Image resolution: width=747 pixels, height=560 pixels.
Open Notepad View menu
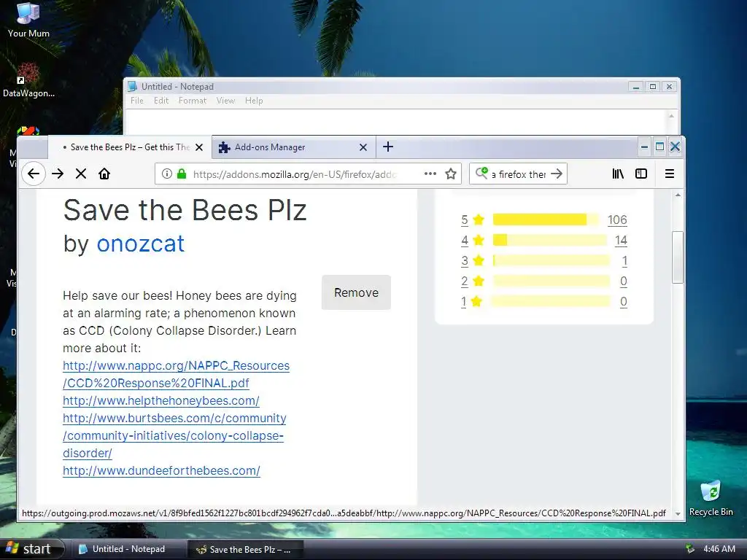tap(225, 101)
